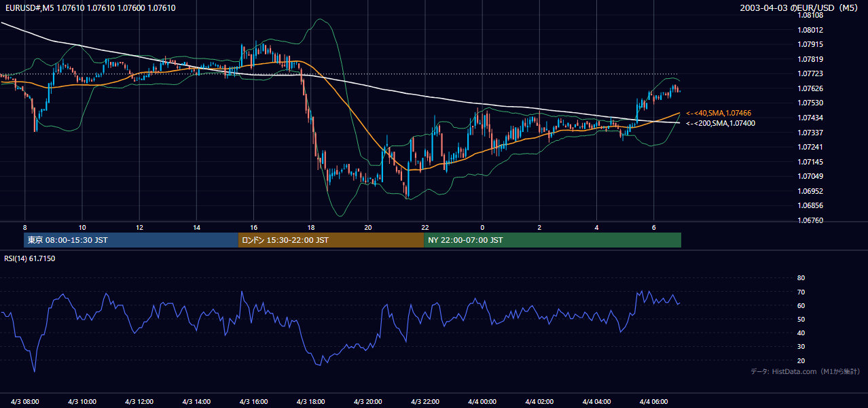Viewport: 868px width, 408px height.
Task: Click price axis value 1.07241
Action: [x=810, y=147]
